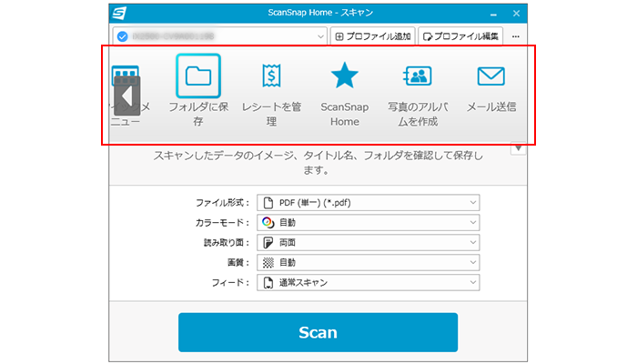The height and width of the screenshot is (364, 637).
Task: Click the blue checkmark scanner status icon
Action: pyautogui.click(x=122, y=36)
